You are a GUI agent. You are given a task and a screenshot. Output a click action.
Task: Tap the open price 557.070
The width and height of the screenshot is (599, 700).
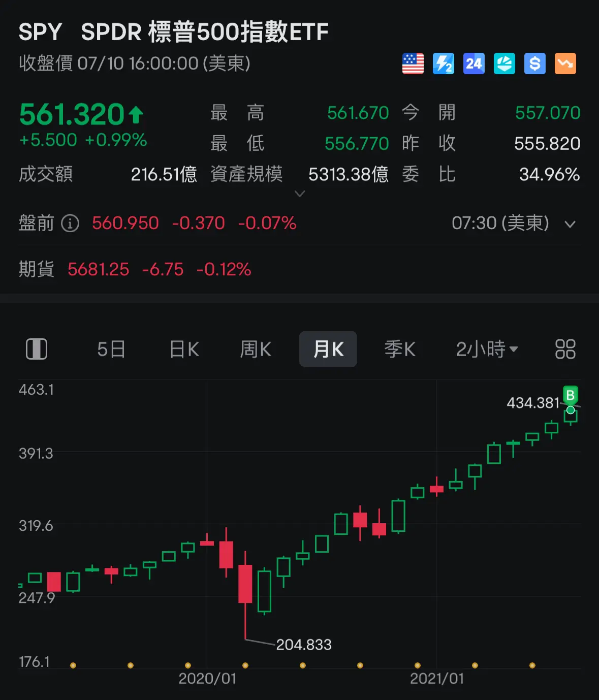pos(548,113)
